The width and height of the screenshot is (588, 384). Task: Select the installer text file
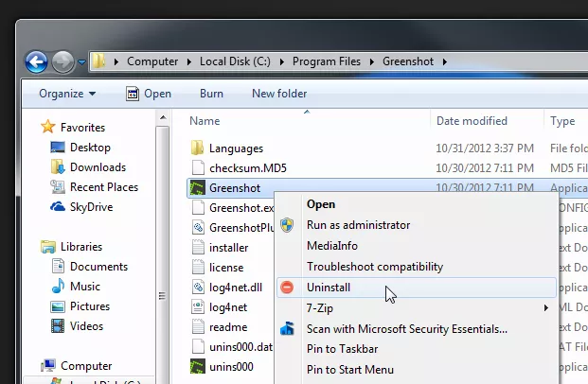pyautogui.click(x=229, y=248)
